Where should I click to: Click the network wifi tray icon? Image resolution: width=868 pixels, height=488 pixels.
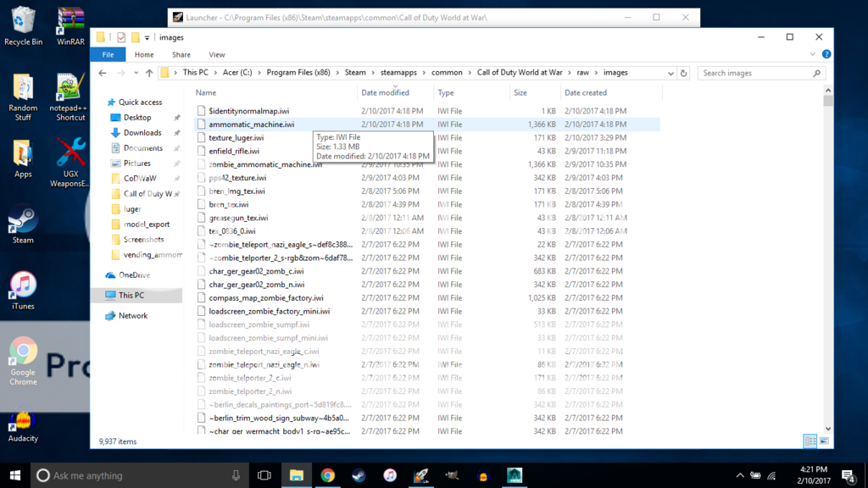(x=771, y=475)
